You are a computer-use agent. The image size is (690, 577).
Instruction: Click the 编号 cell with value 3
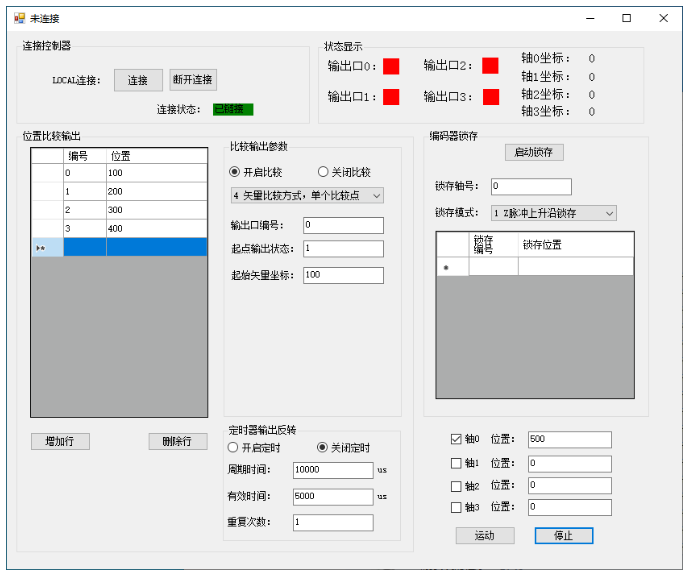coord(84,228)
